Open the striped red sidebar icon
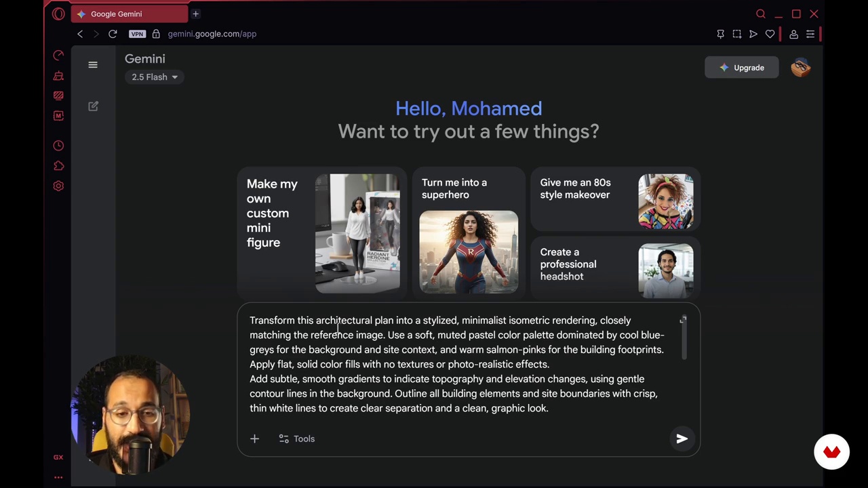The width and height of the screenshot is (868, 488). pyautogui.click(x=58, y=96)
